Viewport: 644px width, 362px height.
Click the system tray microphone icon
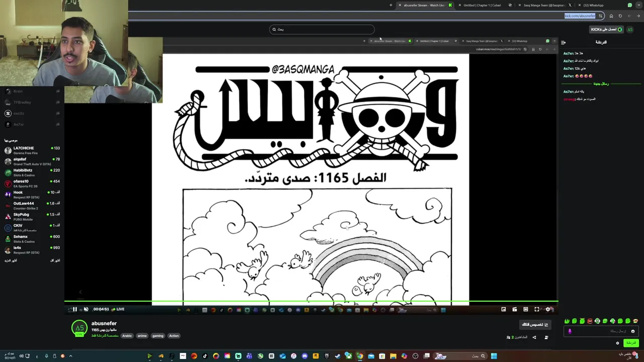pos(46,356)
